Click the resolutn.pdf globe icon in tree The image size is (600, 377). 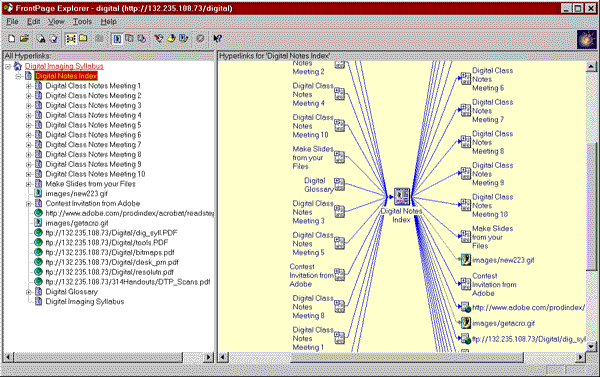coord(38,272)
